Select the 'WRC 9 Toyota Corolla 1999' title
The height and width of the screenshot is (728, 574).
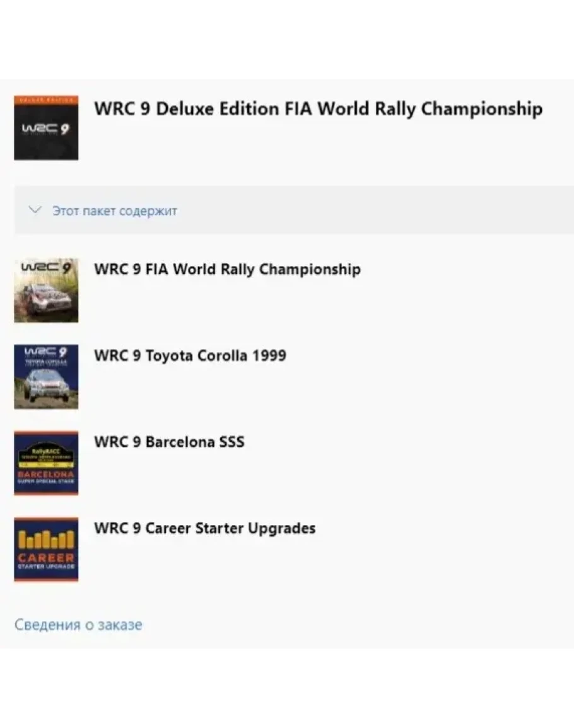click(x=190, y=355)
